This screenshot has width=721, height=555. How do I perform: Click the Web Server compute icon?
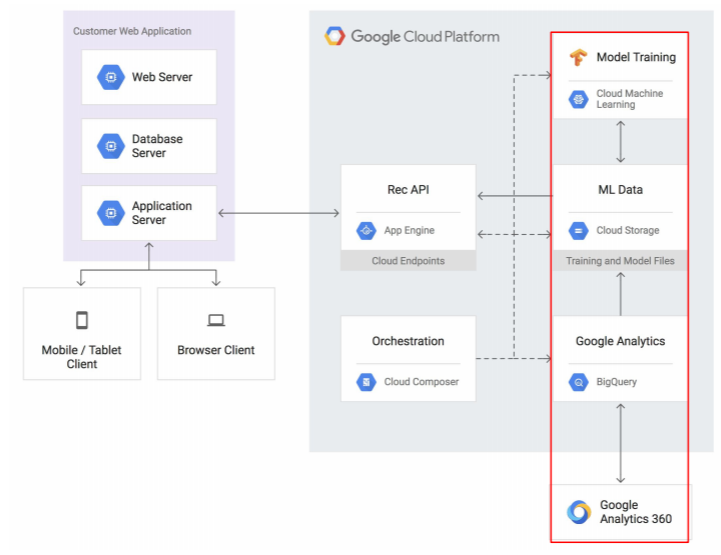pyautogui.click(x=111, y=77)
